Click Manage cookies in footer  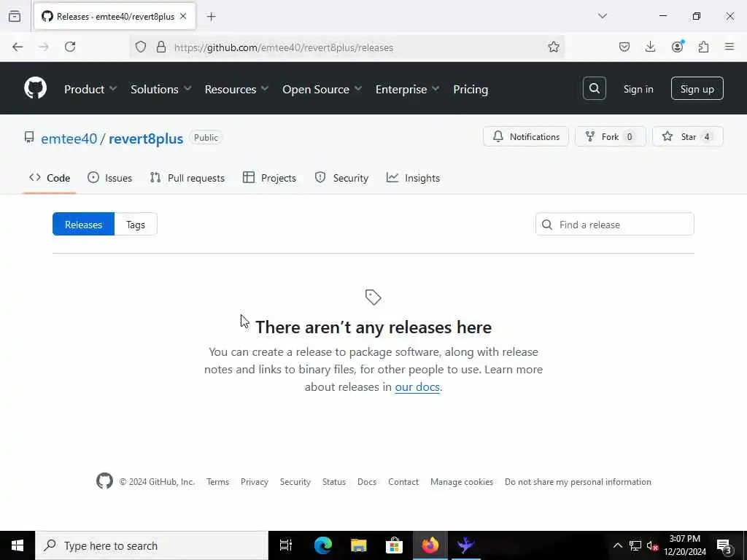click(x=462, y=482)
